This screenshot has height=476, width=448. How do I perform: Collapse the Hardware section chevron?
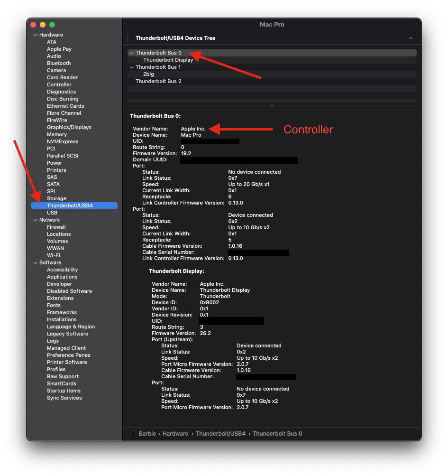tap(36, 35)
